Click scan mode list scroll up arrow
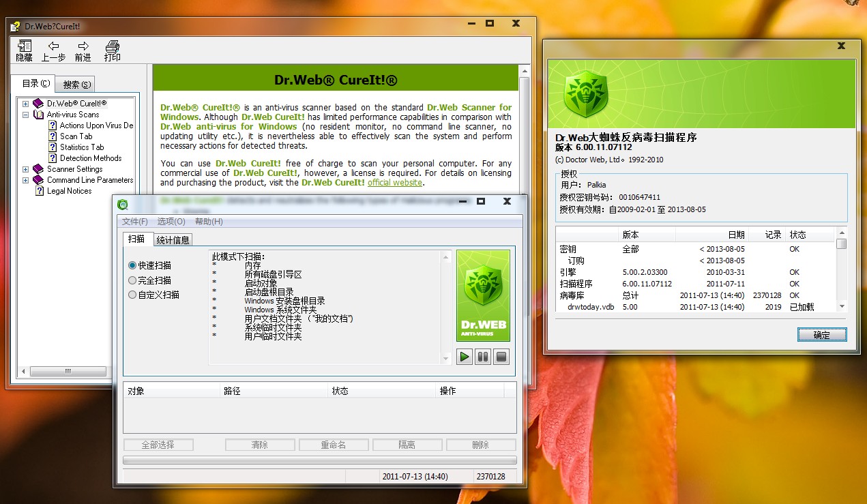 447,257
